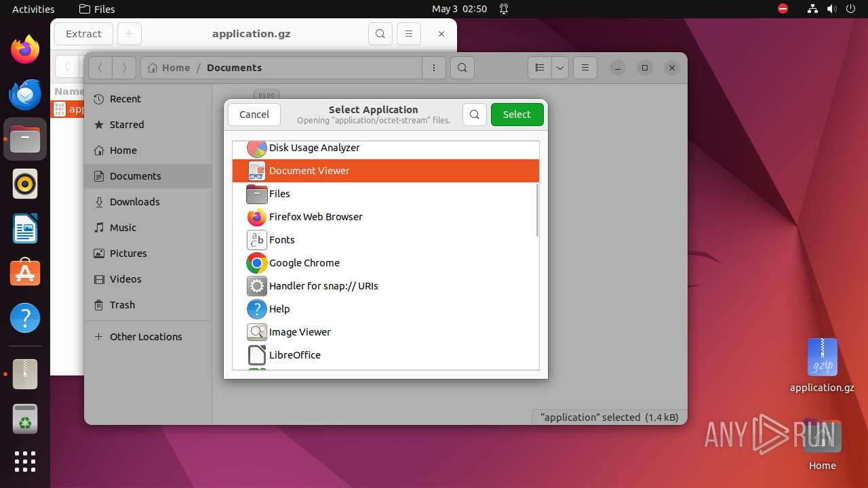The height and width of the screenshot is (488, 868).
Task: Confirm with the green Select button
Action: (517, 115)
